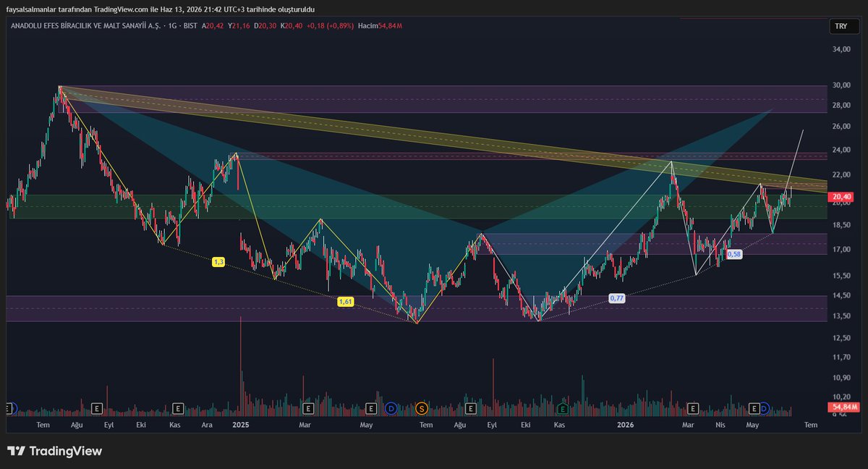Click the 17,00 price axis label
The height and width of the screenshot is (469, 868).
coord(841,250)
